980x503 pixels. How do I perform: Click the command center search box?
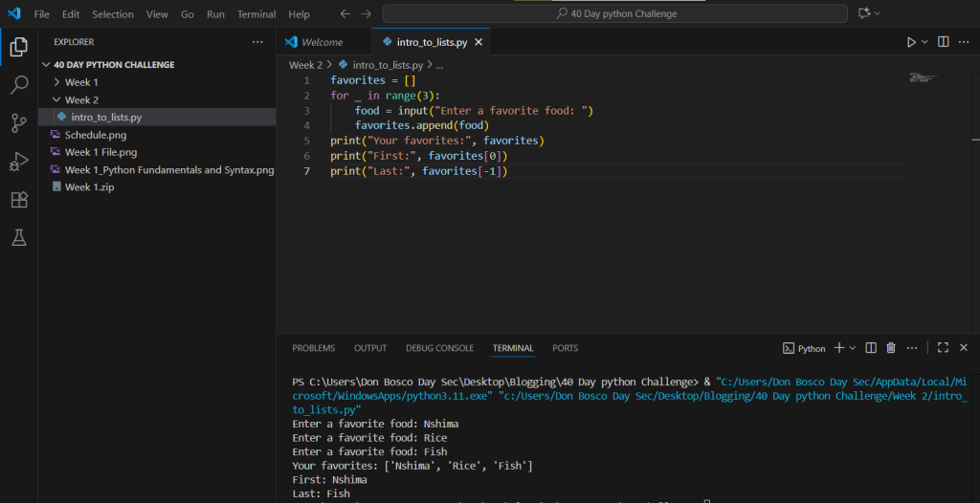coord(614,14)
